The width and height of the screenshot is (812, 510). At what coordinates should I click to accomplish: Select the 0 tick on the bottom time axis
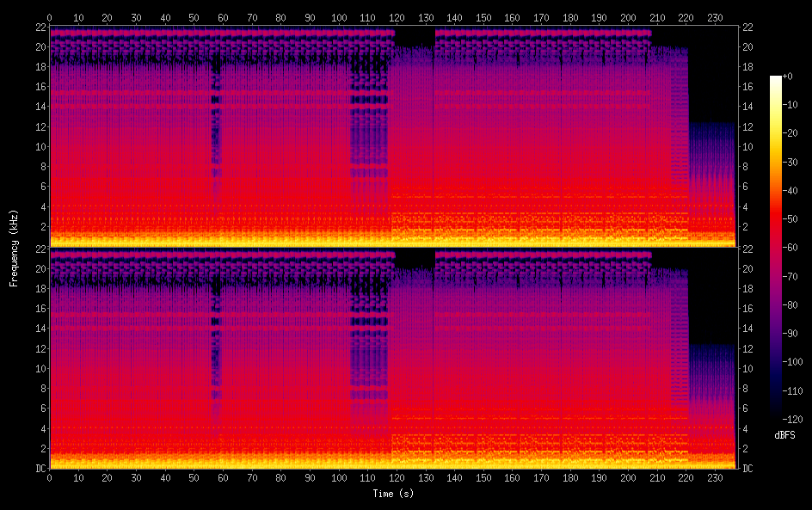click(x=49, y=477)
